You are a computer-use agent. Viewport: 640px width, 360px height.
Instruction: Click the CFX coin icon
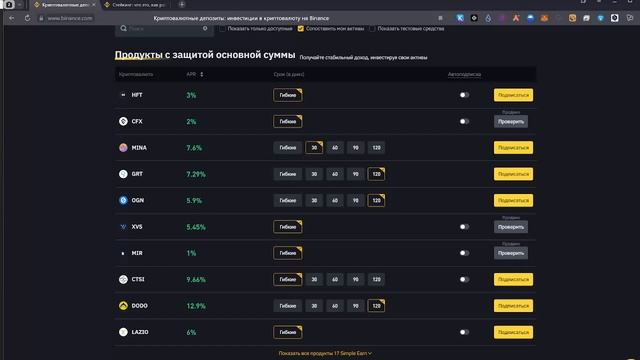(123, 121)
